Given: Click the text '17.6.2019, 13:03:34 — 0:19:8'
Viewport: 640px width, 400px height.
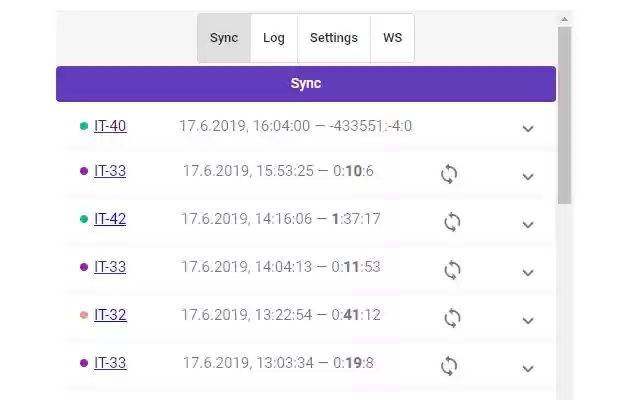Looking at the screenshot, I should (x=278, y=363).
